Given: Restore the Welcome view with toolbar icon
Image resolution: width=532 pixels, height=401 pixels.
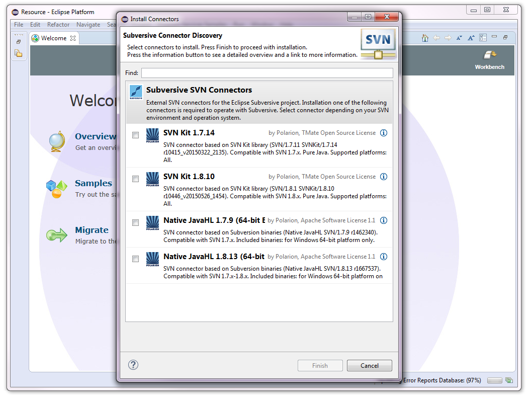Looking at the screenshot, I should (505, 37).
